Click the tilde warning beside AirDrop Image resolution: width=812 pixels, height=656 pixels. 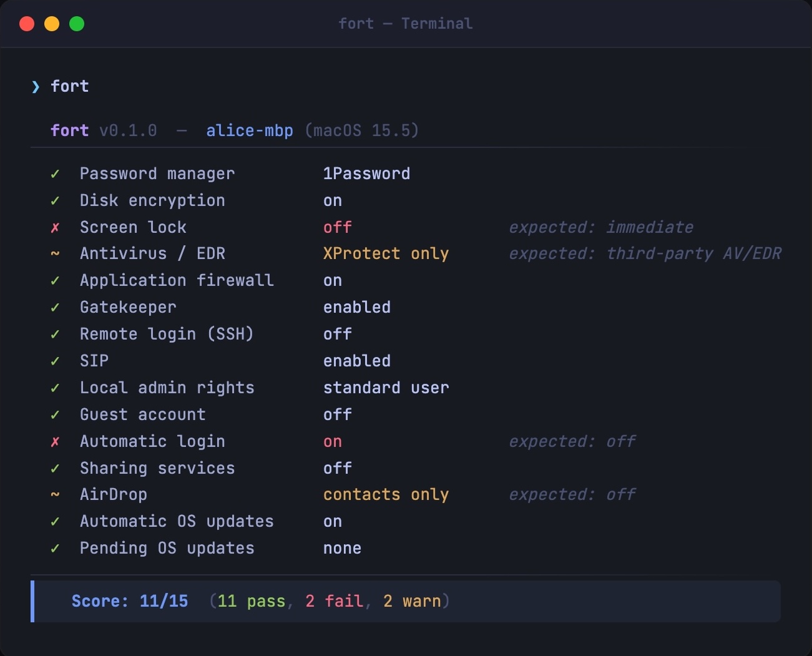pyautogui.click(x=55, y=494)
